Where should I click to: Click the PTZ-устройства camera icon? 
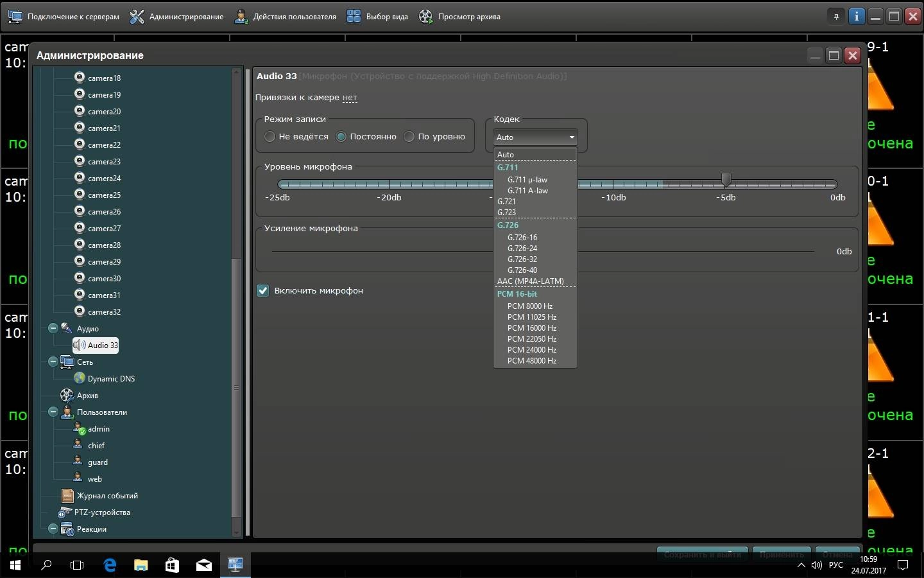tap(65, 512)
